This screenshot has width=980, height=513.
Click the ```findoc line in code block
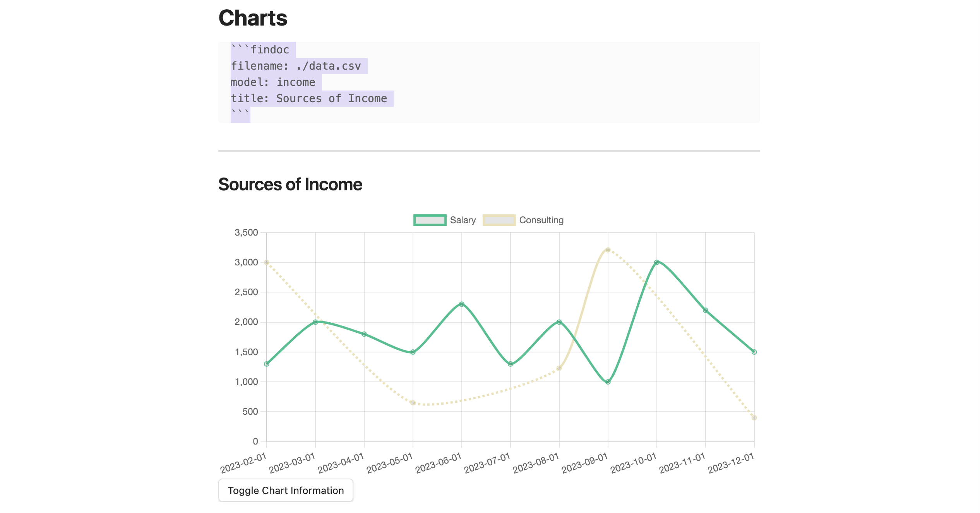point(260,50)
